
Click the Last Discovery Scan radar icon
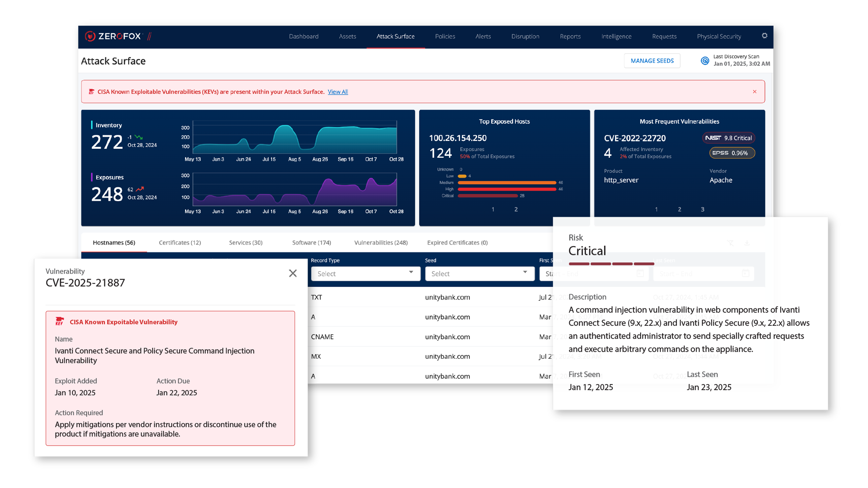pyautogui.click(x=705, y=61)
